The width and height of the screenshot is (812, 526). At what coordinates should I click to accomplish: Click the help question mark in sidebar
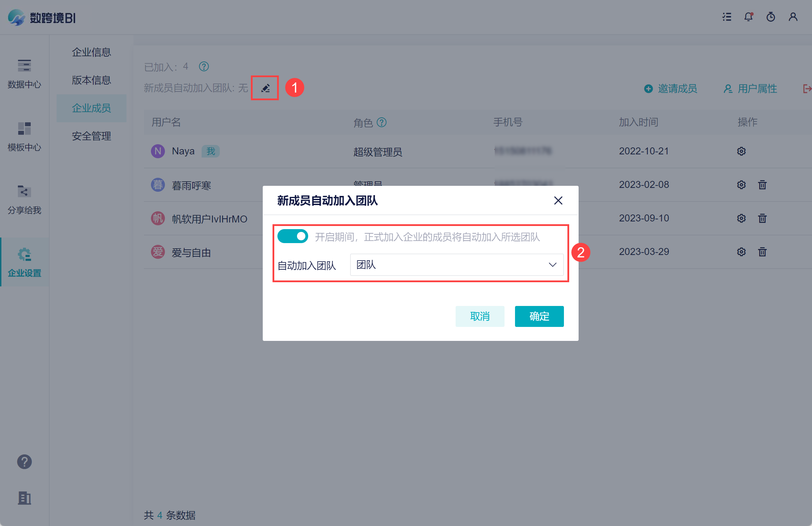24,462
